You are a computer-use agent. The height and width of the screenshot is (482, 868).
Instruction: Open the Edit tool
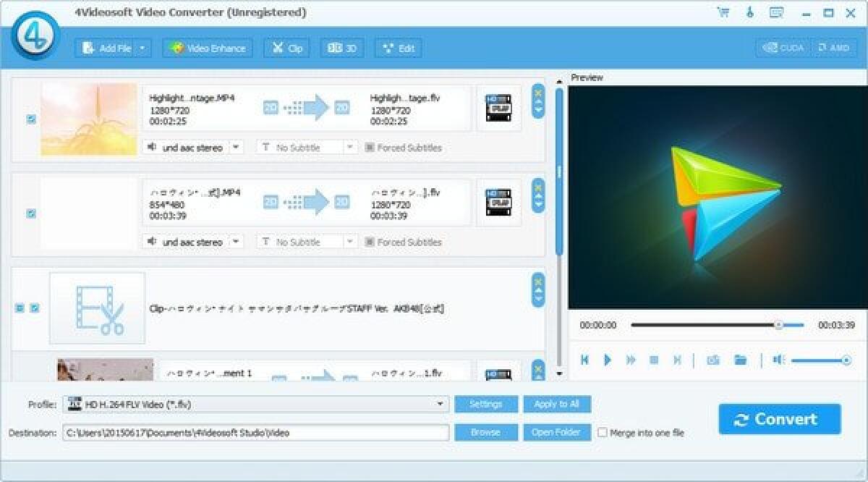[x=396, y=48]
